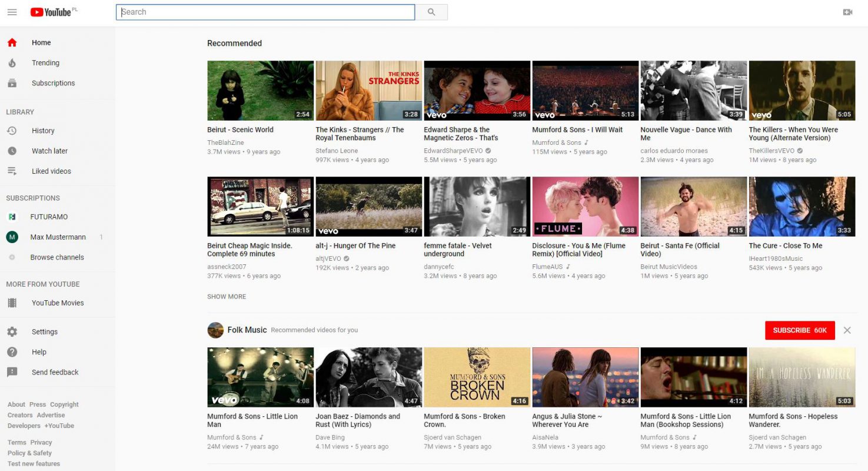
Task: Open Folk Music section title
Action: click(x=247, y=330)
